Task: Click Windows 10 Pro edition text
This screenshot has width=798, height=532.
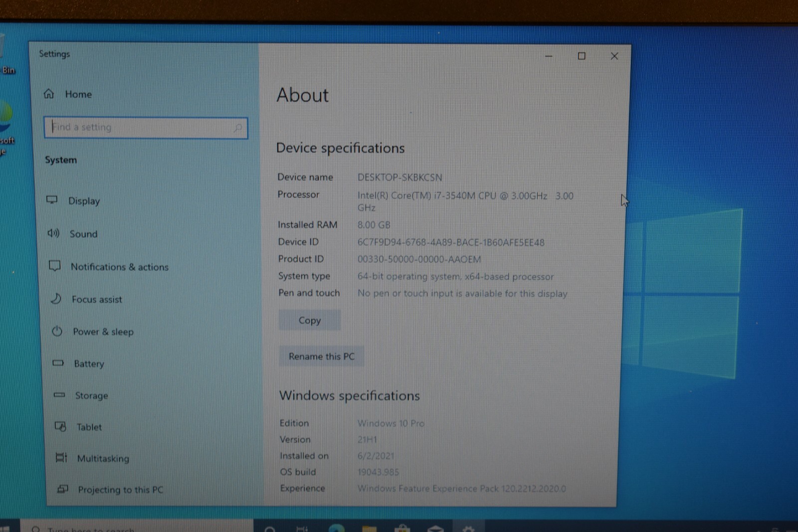Action: tap(391, 423)
